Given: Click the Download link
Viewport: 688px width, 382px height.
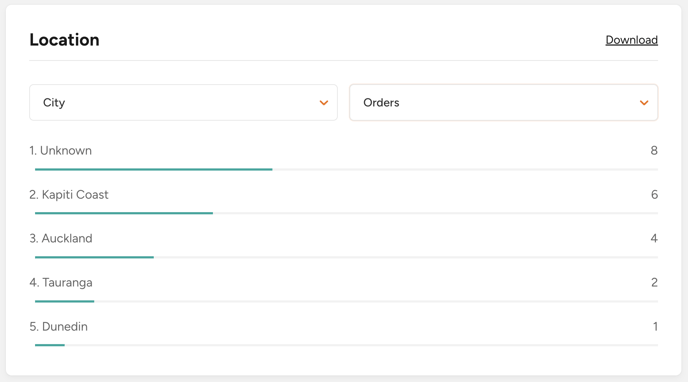Looking at the screenshot, I should [631, 40].
